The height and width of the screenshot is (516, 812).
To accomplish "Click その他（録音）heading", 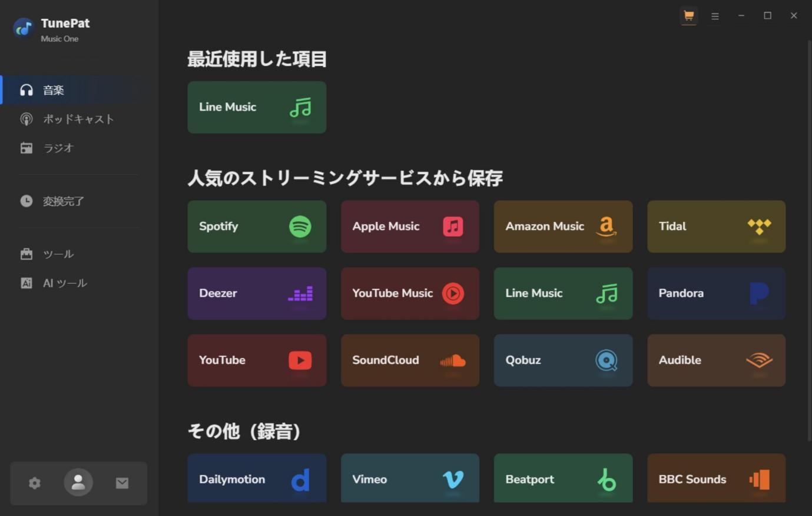I will click(x=244, y=431).
